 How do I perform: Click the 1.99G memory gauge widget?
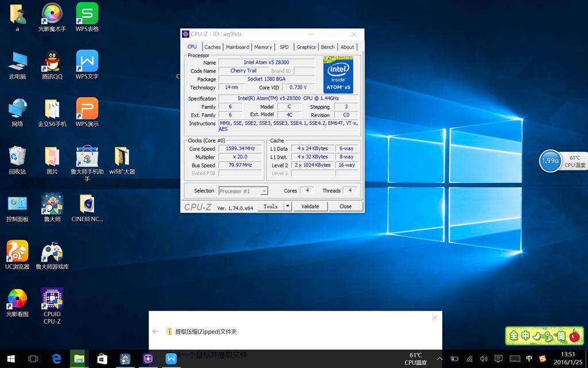click(550, 161)
